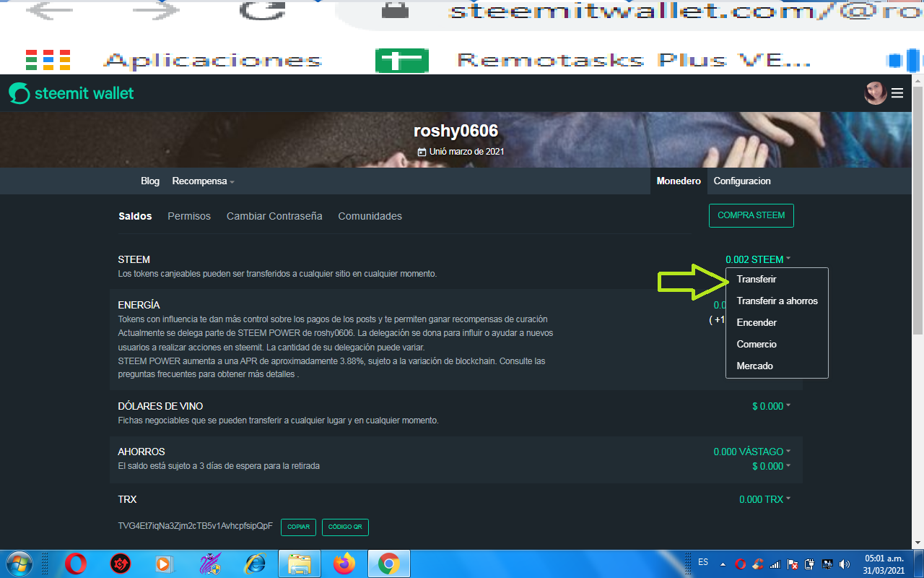Click the taskbar clock and date
Screen dimensions: 924x578
click(x=884, y=564)
